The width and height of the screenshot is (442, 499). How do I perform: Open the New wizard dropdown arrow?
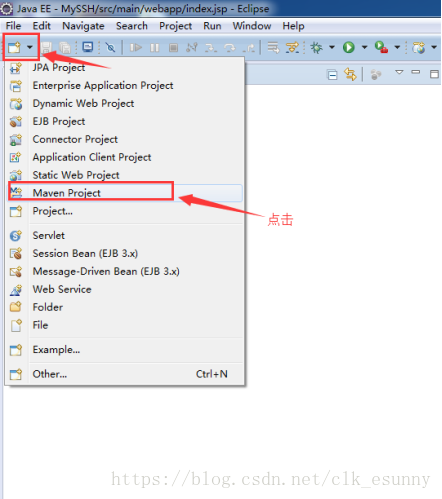coord(30,47)
